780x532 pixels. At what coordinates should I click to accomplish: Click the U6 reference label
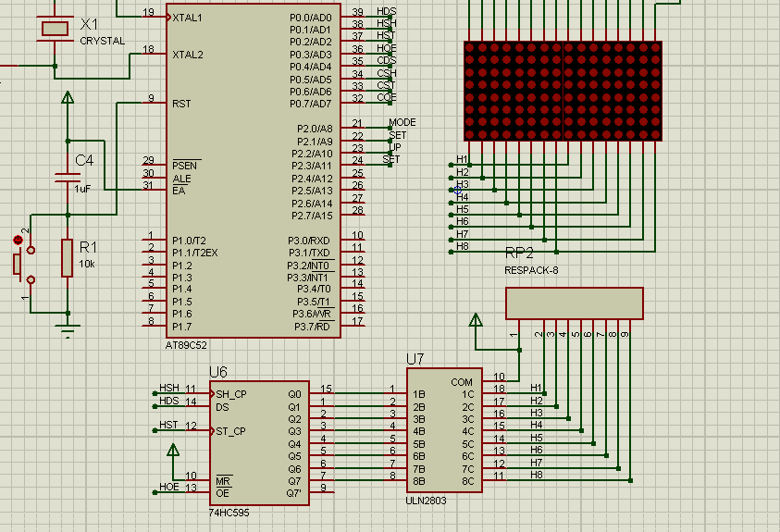(x=217, y=372)
